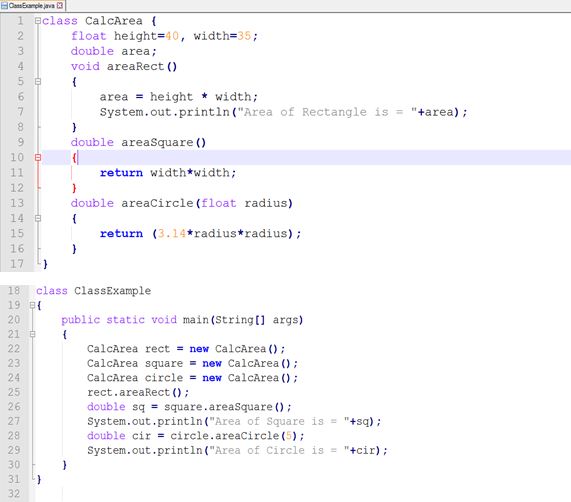Collapse the CalcArea class fold marker on line 1

click(x=38, y=21)
